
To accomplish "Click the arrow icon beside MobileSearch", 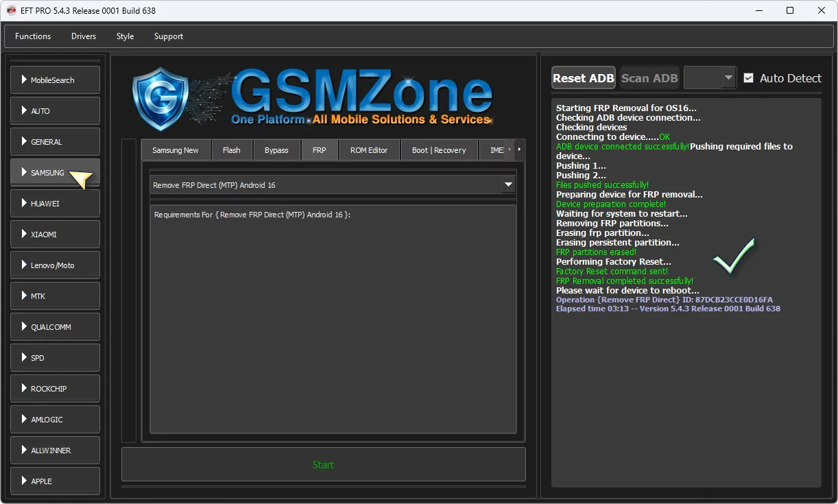I will click(24, 80).
